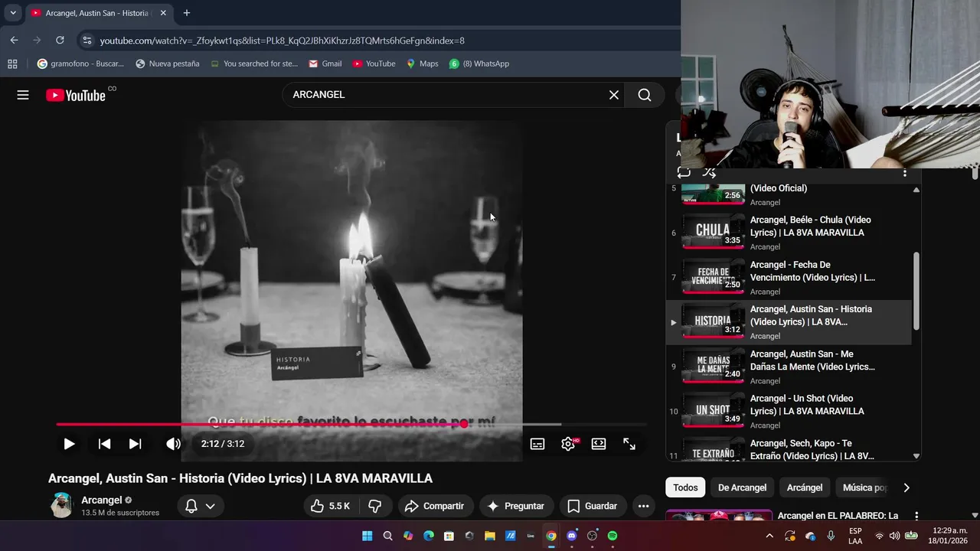View site information icon in address bar

coord(87,41)
